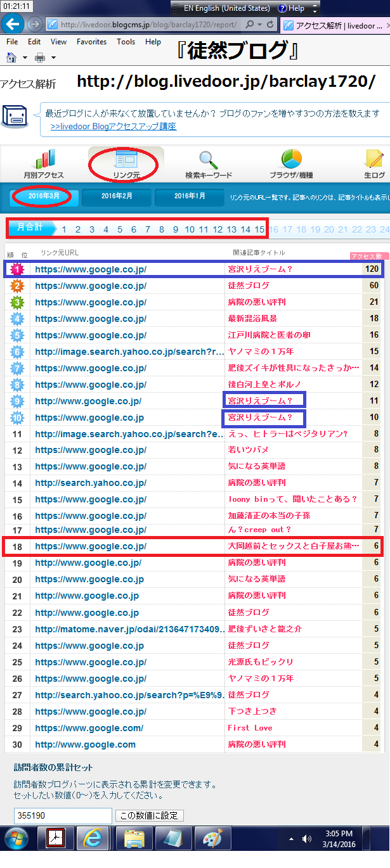
Task: Open the 下つき上つき article link
Action: click(x=252, y=712)
